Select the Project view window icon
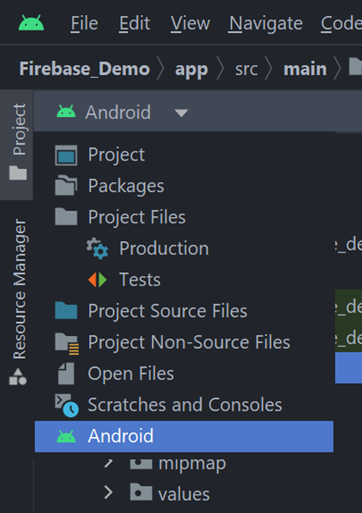This screenshot has width=362, height=513. [x=66, y=155]
